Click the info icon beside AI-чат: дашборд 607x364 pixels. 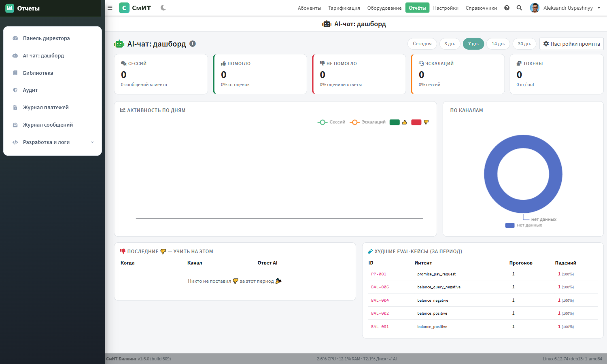click(193, 44)
